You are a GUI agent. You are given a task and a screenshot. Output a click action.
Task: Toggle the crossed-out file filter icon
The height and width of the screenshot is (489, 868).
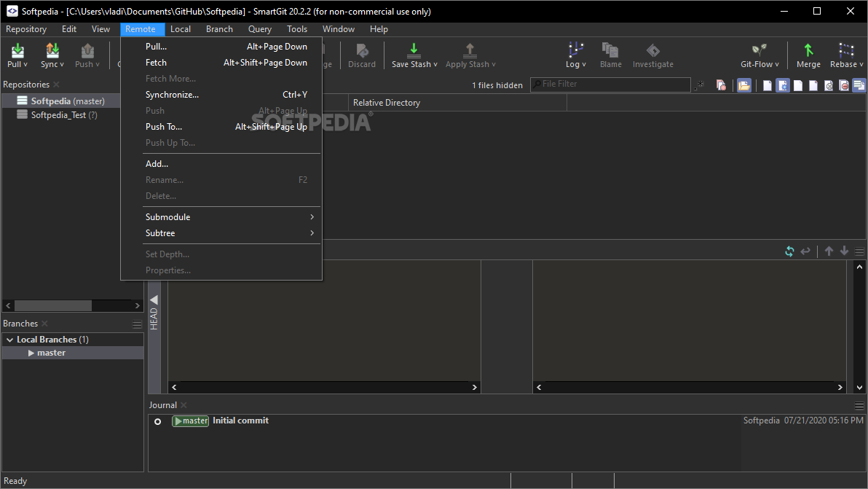pos(829,85)
